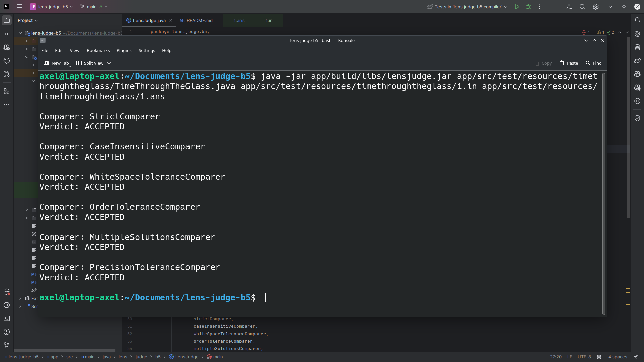Screen dimensions: 644x362
Task: Open the Terminal tool window icon
Action: tap(7, 318)
